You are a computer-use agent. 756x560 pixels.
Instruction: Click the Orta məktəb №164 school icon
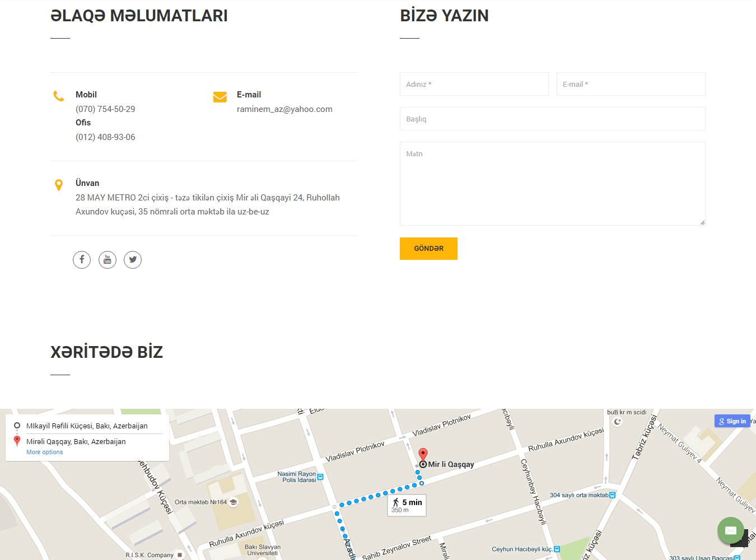[x=234, y=502]
